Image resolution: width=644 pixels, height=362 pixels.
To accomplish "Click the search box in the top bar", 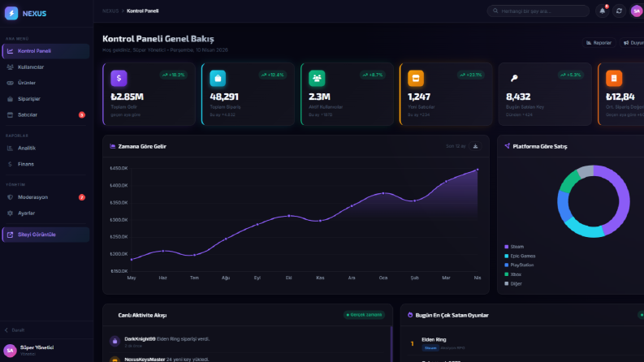I will pyautogui.click(x=538, y=11).
